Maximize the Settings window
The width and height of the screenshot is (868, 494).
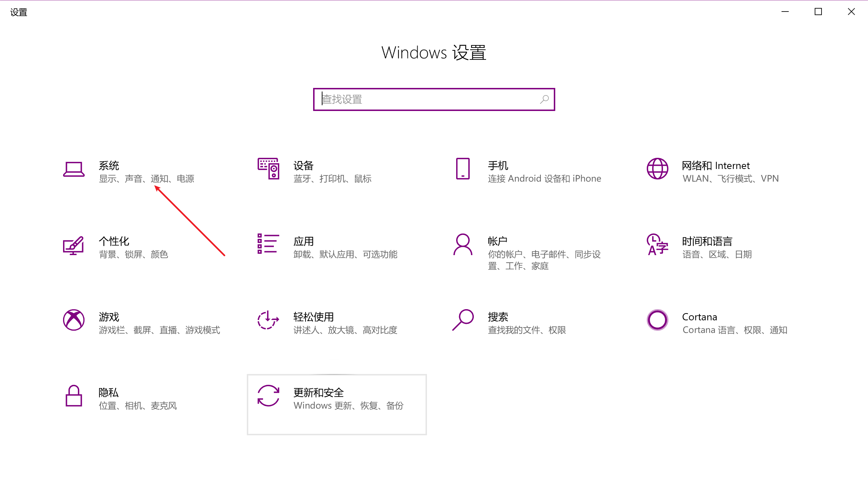(818, 12)
